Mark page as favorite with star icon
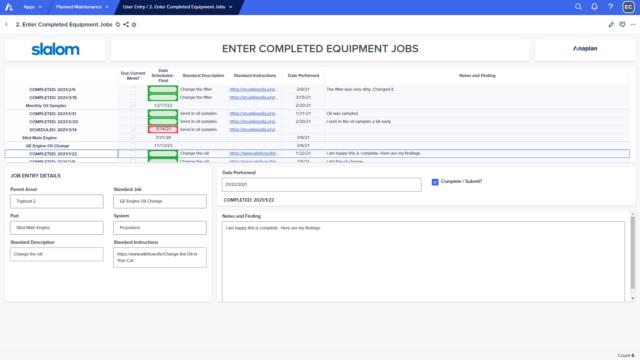The height and width of the screenshot is (360, 640). 134,24
